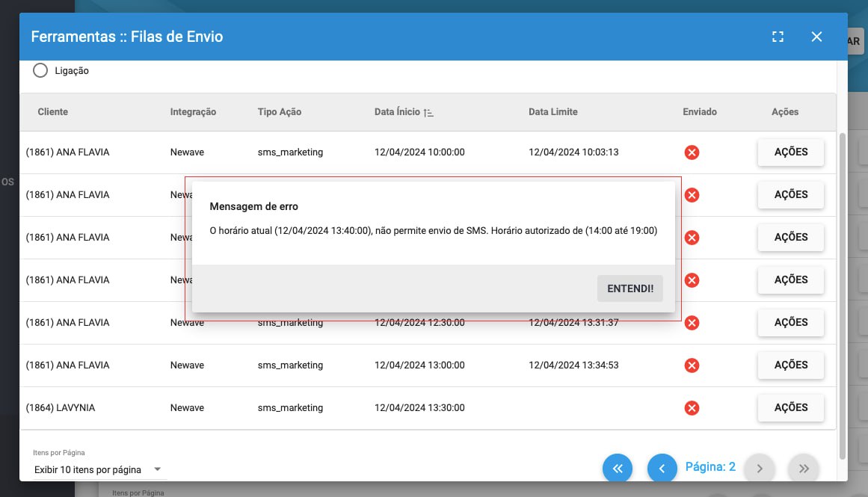The height and width of the screenshot is (497, 868).
Task: Open AÇÕES for the 13:00:00 row
Action: click(x=790, y=365)
